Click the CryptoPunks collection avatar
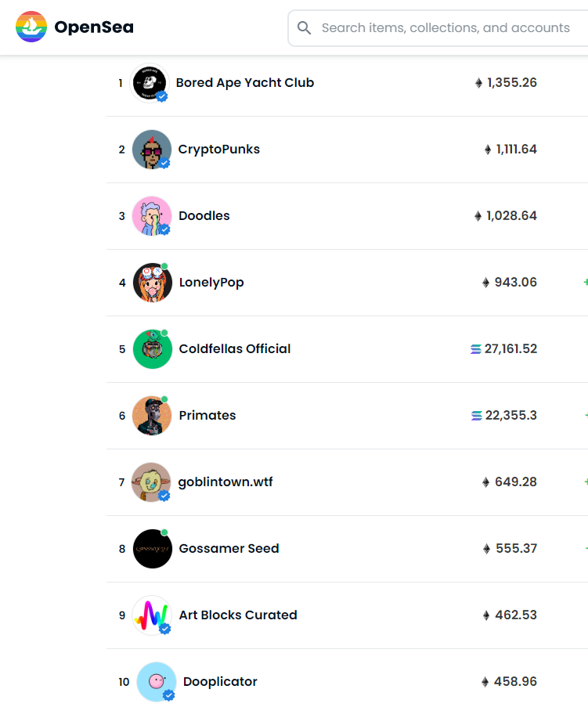 tap(152, 150)
